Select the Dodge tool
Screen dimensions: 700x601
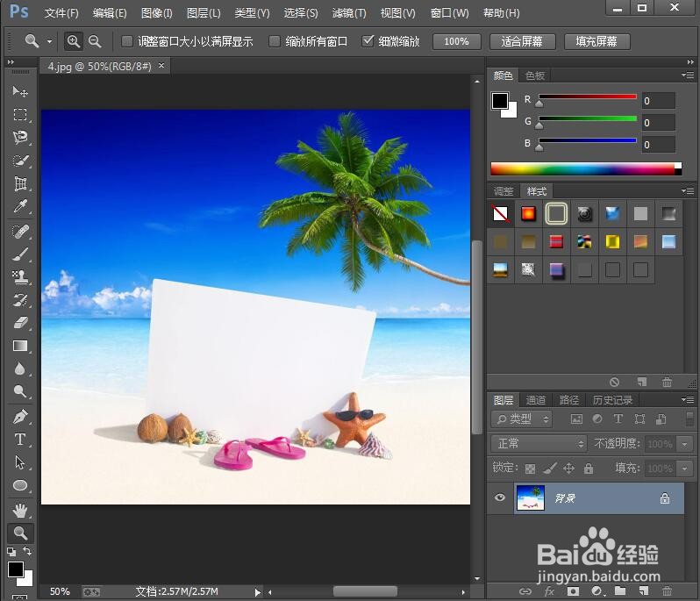(x=19, y=391)
